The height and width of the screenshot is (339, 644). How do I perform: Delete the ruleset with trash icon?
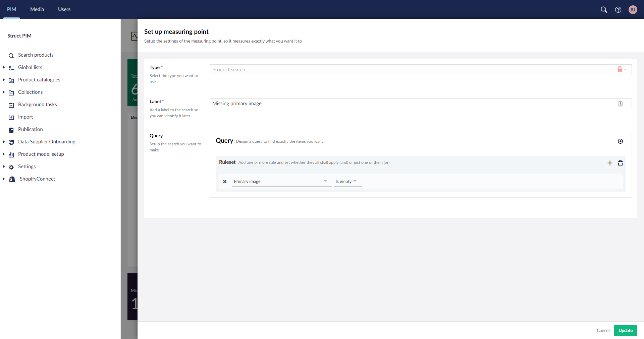coord(620,163)
